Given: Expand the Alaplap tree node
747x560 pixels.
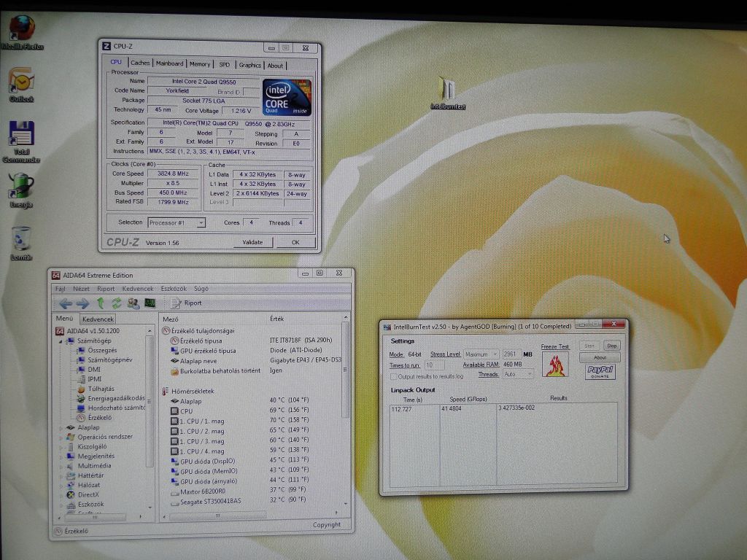Looking at the screenshot, I should [x=61, y=427].
